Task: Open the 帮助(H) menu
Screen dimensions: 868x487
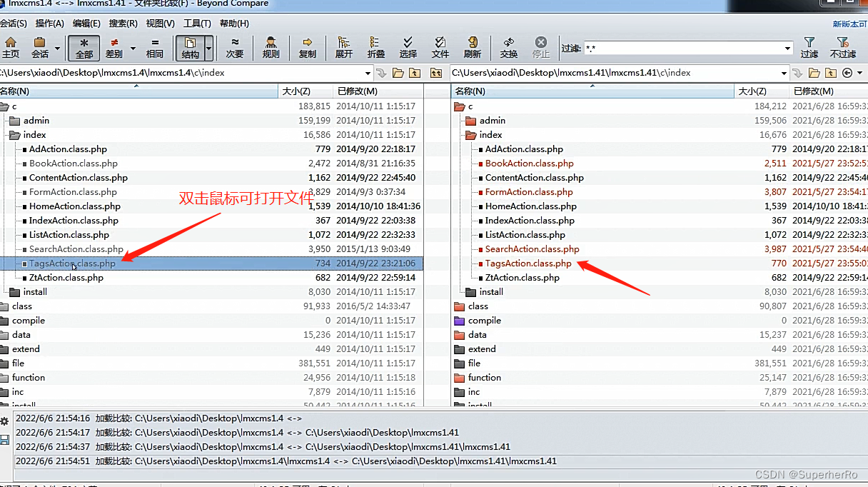Action: click(x=234, y=24)
